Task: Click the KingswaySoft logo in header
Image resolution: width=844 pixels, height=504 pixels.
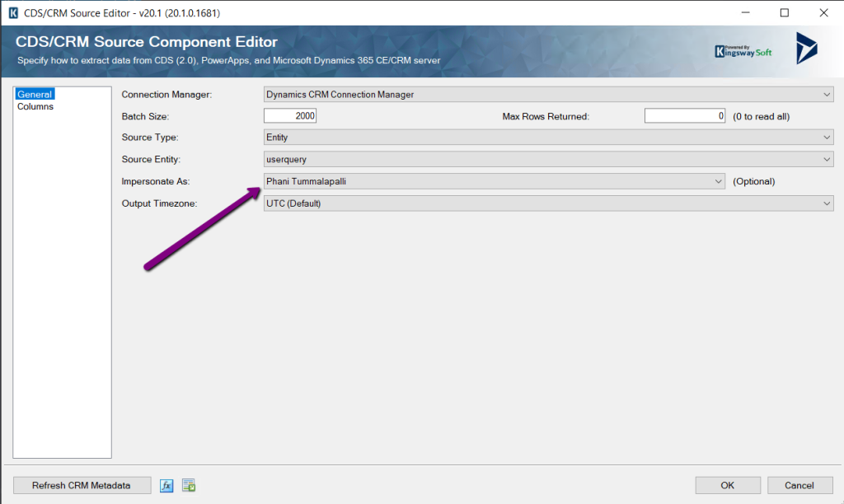Action: (x=743, y=51)
